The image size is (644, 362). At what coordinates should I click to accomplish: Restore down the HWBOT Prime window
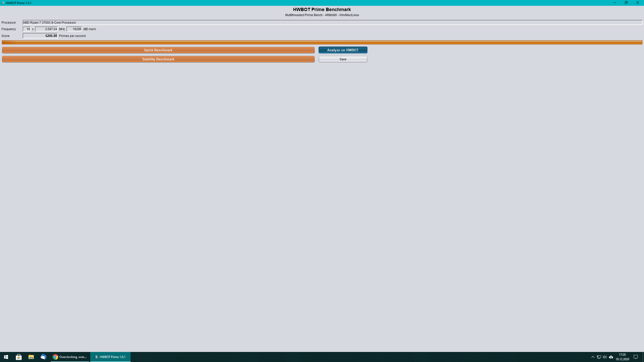626,3
